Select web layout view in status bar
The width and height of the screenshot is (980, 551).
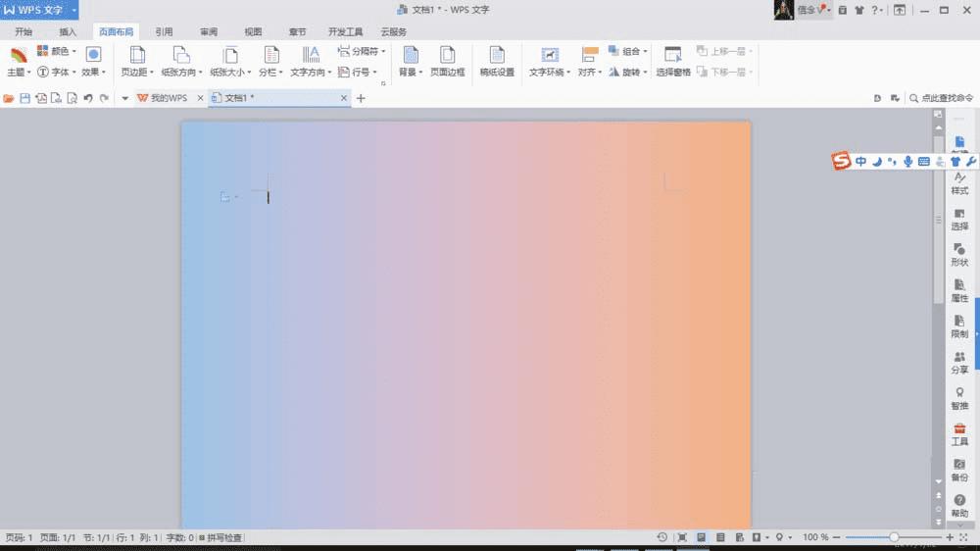coord(740,537)
